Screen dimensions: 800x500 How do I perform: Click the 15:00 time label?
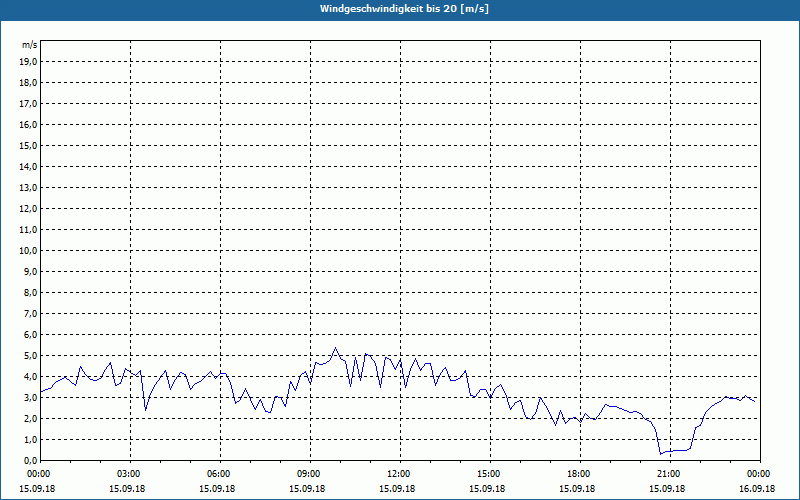pos(490,474)
